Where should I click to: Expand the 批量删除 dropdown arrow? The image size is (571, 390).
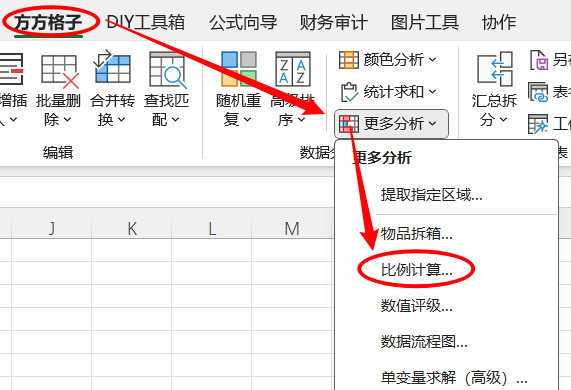tap(67, 119)
